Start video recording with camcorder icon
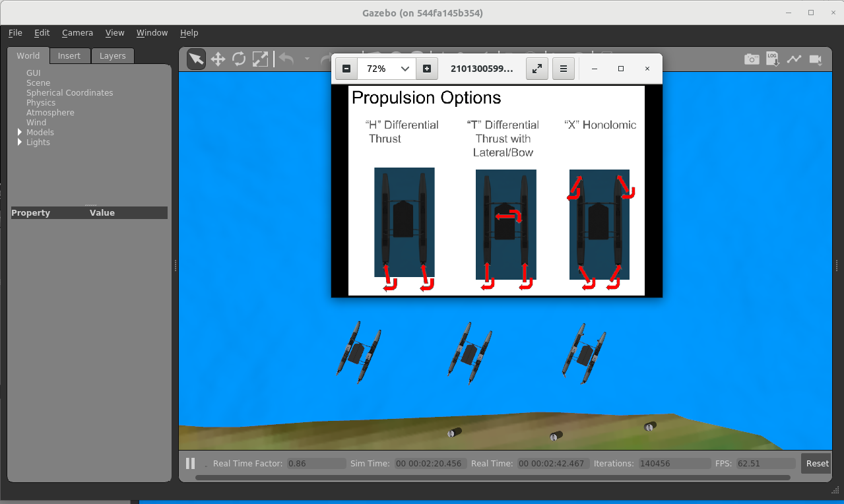Screen dimensions: 844x504 pos(816,59)
